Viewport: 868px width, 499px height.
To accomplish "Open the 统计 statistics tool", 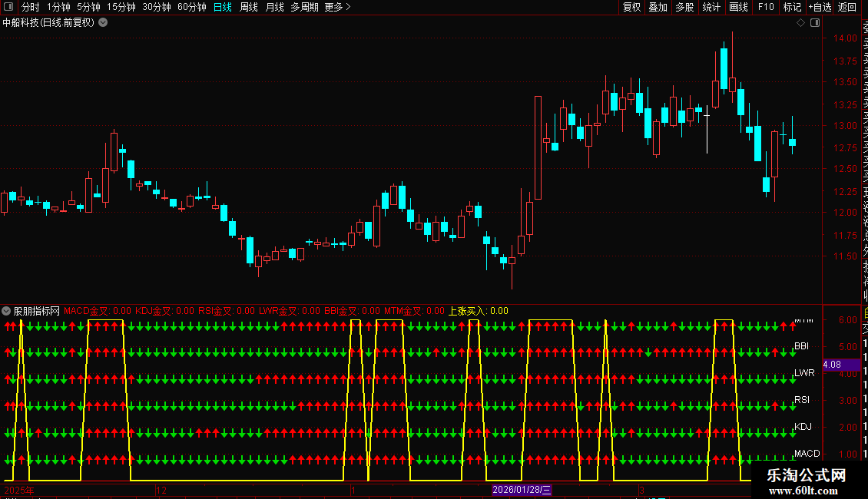I will pos(711,7).
